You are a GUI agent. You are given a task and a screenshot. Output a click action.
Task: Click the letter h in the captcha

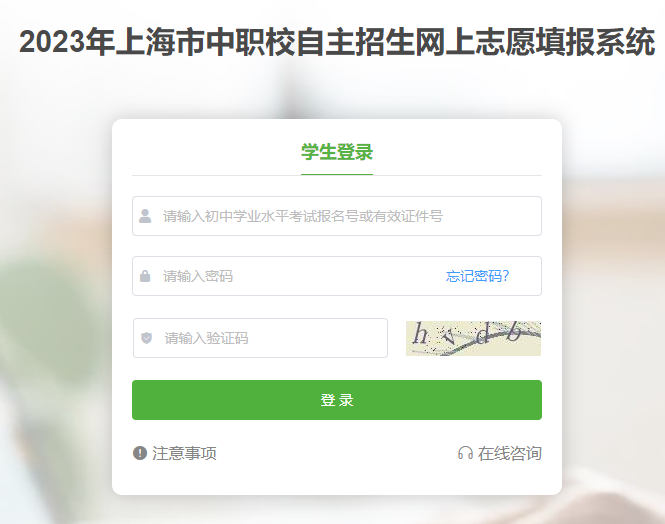coord(421,334)
